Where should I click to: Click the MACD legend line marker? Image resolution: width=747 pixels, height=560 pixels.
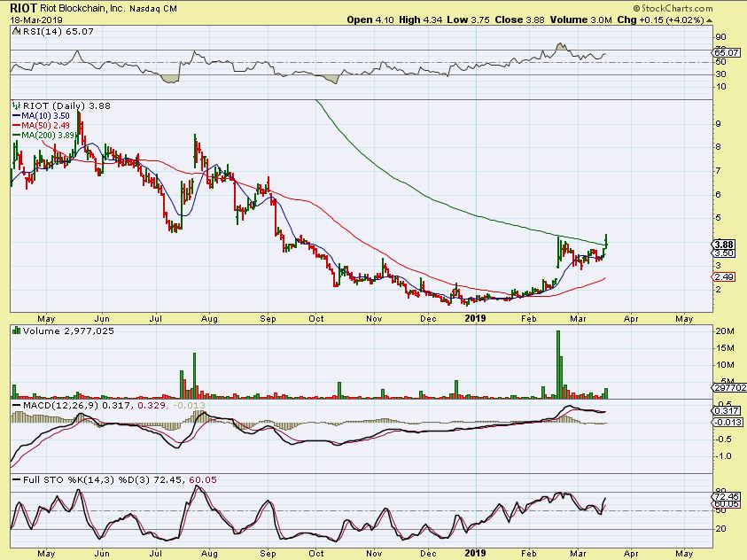(17, 405)
